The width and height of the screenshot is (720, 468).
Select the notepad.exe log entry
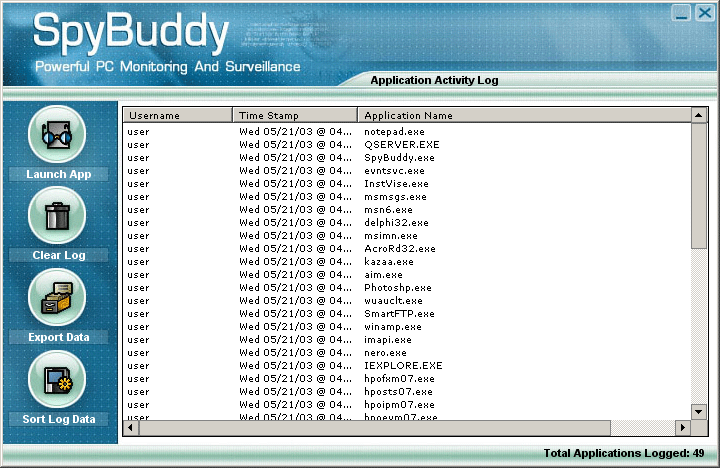394,131
